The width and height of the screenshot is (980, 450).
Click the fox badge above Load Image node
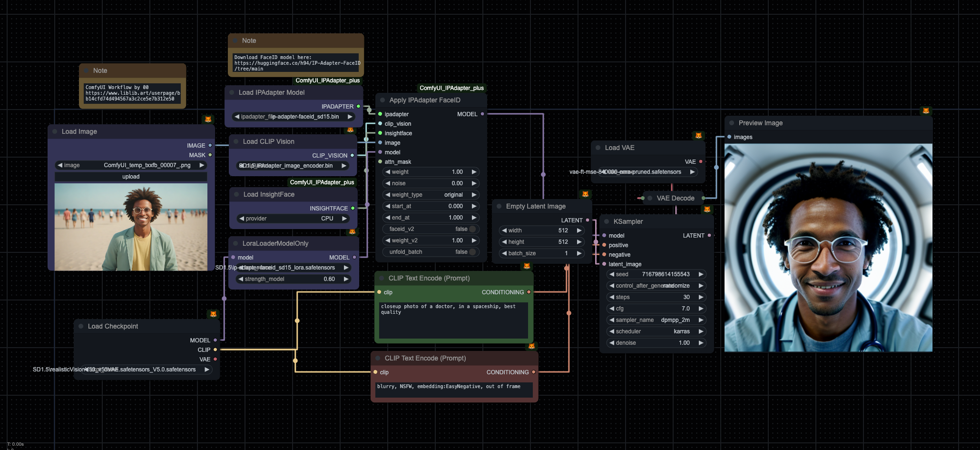pyautogui.click(x=208, y=119)
